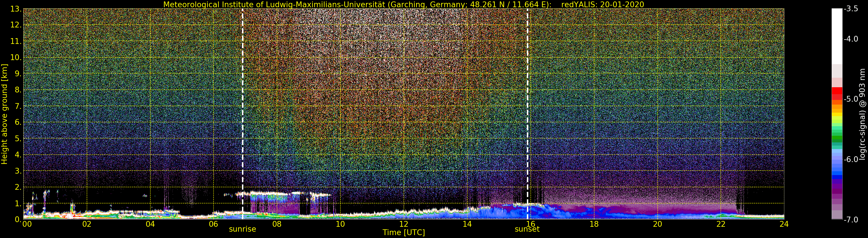Click the 'sunset' label below the axis
This screenshot has width=868, height=238.
(x=527, y=229)
